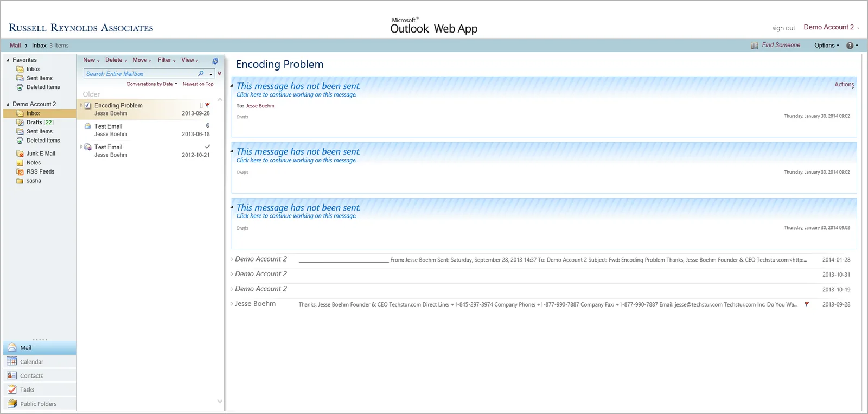Expand the Test Email 2012-10-21 conversation
This screenshot has height=414, width=868.
[82, 147]
